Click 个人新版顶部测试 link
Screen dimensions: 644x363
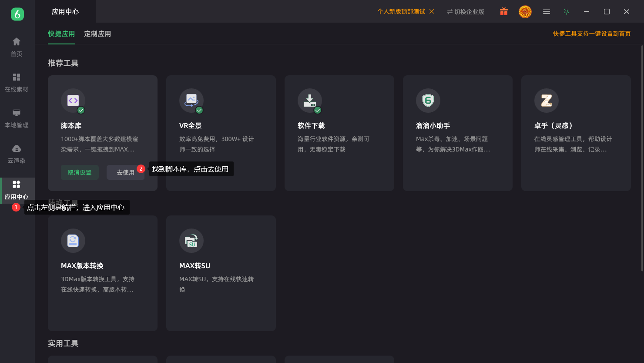coord(401,12)
